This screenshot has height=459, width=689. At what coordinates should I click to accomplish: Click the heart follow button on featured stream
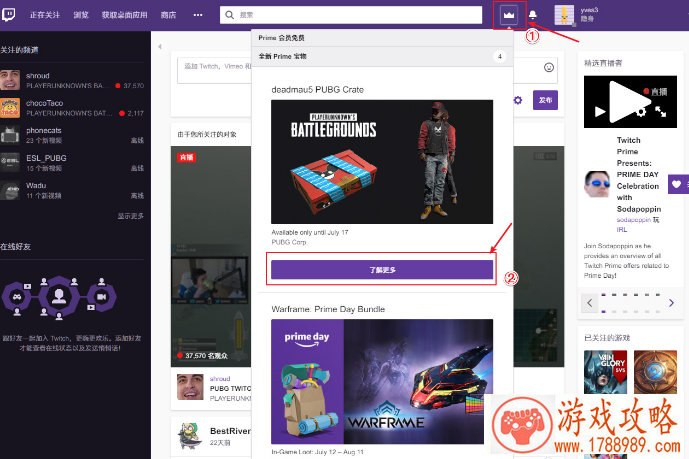678,184
